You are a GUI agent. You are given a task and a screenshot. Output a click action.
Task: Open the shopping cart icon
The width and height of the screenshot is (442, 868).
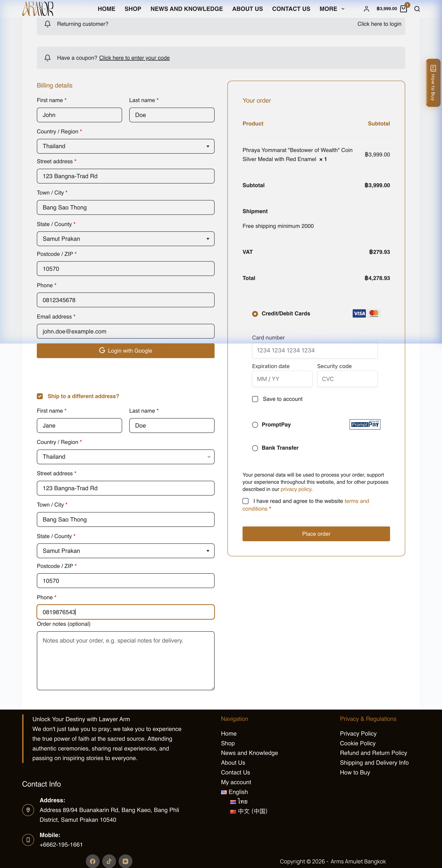click(x=404, y=9)
